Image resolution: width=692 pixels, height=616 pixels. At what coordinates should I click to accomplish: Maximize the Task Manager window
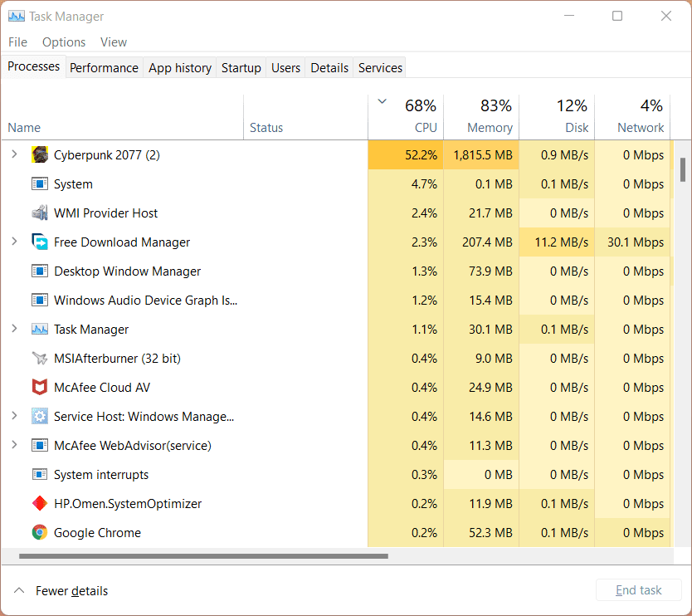pos(617,17)
